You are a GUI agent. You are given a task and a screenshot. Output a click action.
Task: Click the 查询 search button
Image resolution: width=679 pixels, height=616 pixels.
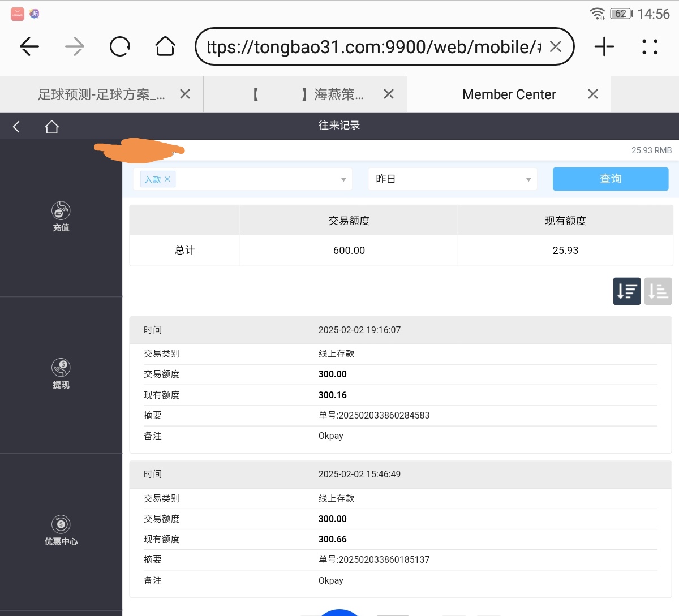click(611, 179)
